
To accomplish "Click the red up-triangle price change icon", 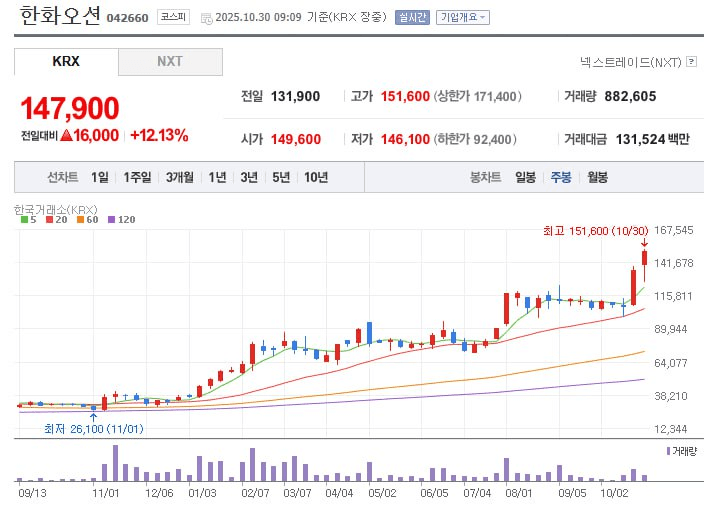I will pyautogui.click(x=66, y=136).
